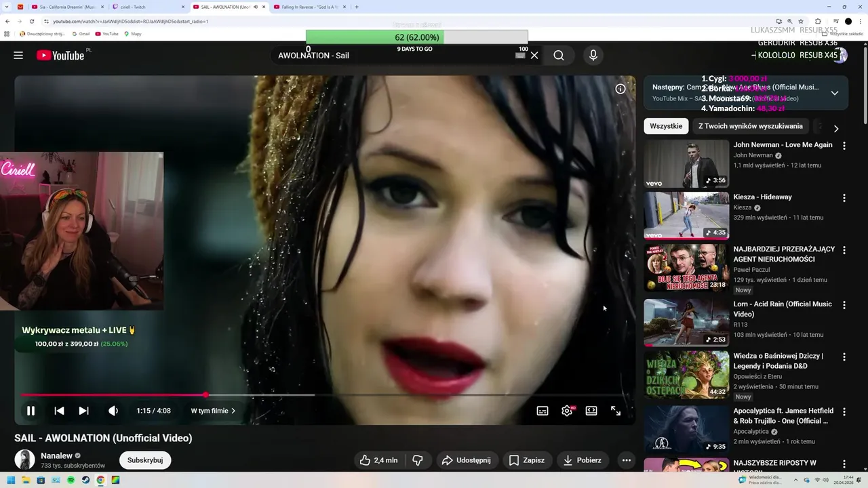Open options for Apocalyptica video
Screen dimensions: 868x488
[844, 411]
